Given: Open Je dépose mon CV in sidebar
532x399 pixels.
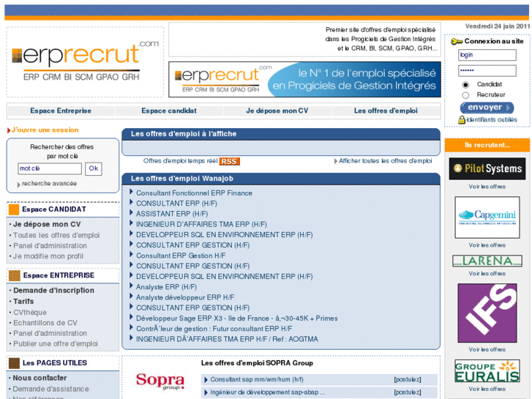Looking at the screenshot, I should pyautogui.click(x=47, y=225).
